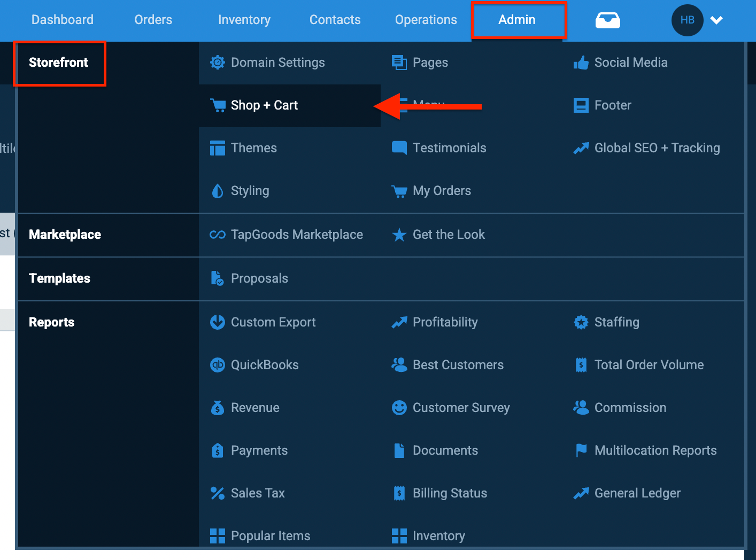This screenshot has width=756, height=560.
Task: Click the Proposals link
Action: [x=259, y=278]
